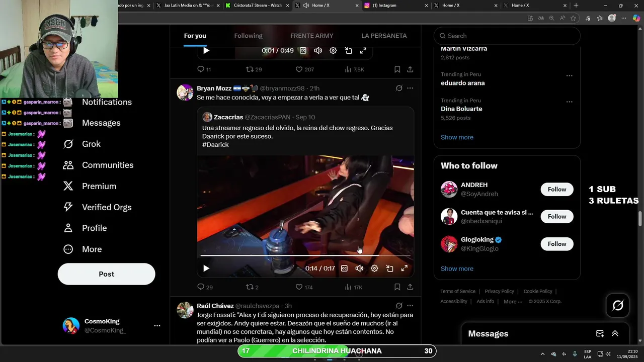Reply to post with 11 comments
The width and height of the screenshot is (644, 362).
point(204,69)
